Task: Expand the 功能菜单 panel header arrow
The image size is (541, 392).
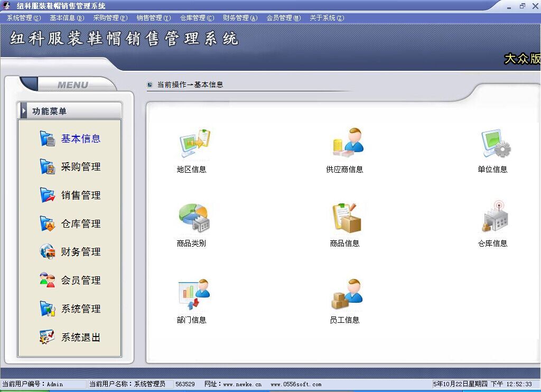Action: point(24,111)
